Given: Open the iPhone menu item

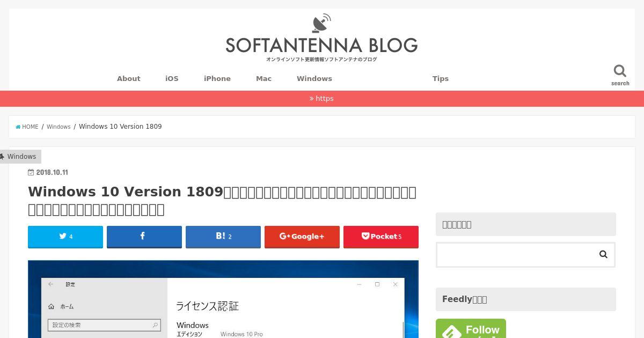Looking at the screenshot, I should tap(217, 78).
